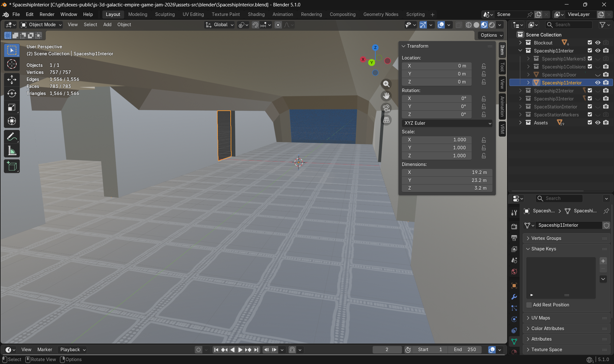
Task: Lock the Location X value with padlock icon
Action: click(x=483, y=66)
